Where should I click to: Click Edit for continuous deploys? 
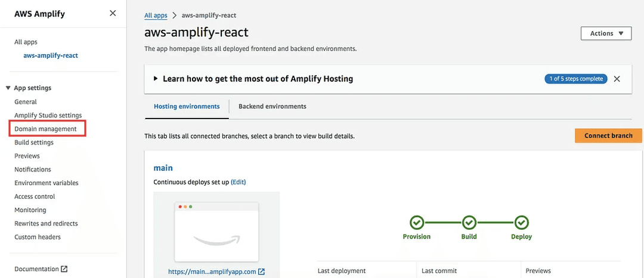coord(238,182)
